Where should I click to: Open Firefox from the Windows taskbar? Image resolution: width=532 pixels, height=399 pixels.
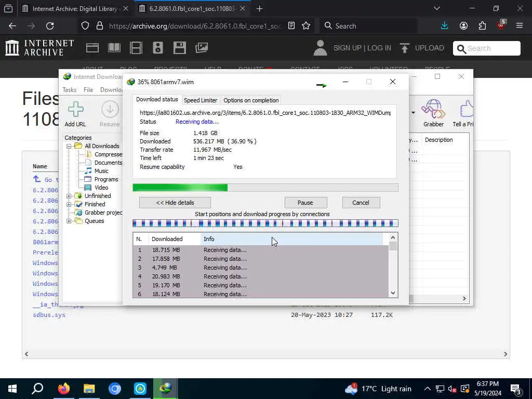[x=63, y=389]
